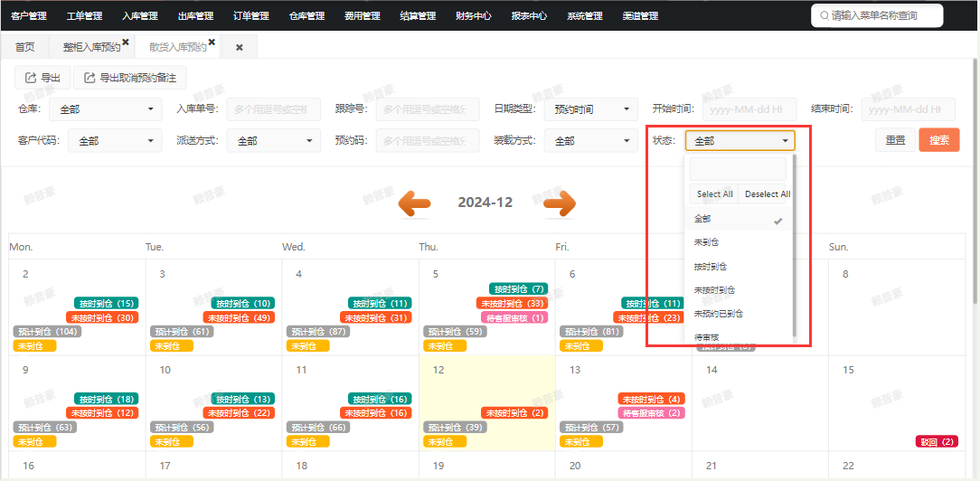Click the standalone × tab

pyautogui.click(x=239, y=48)
